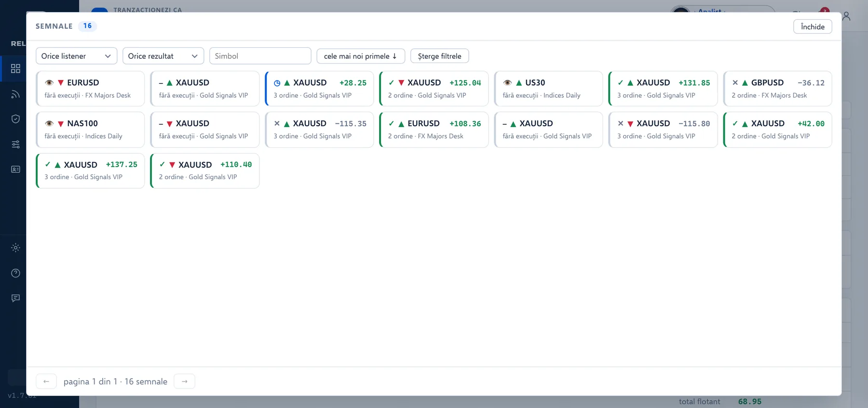The height and width of the screenshot is (408, 868).
Task: Open the GBPUSD −36.12 signal card
Action: [777, 89]
